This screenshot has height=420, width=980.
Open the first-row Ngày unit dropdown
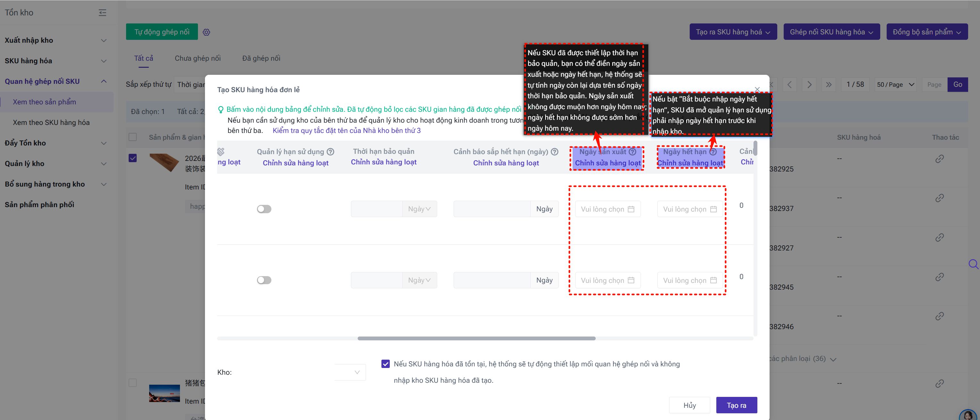click(419, 209)
